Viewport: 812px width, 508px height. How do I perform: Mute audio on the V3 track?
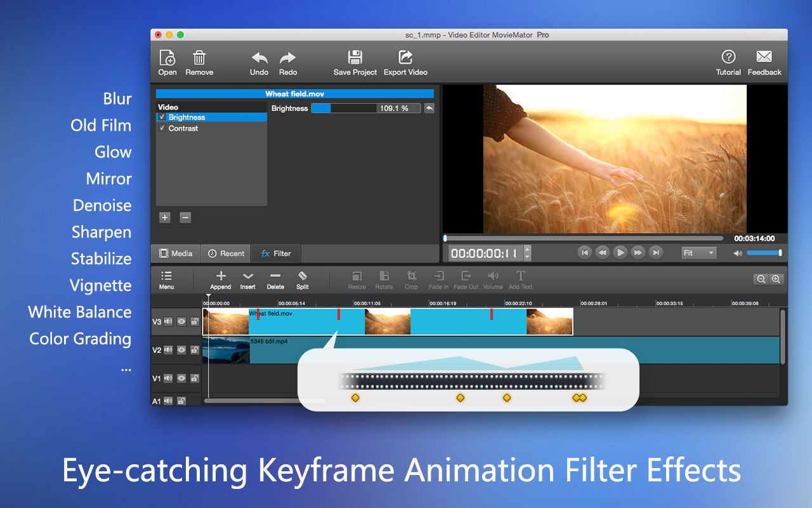click(167, 322)
